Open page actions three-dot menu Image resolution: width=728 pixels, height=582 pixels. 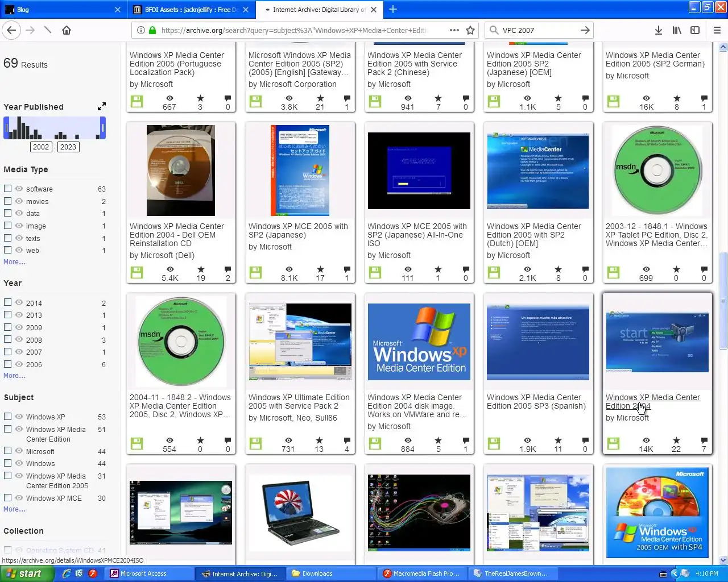[x=454, y=30]
